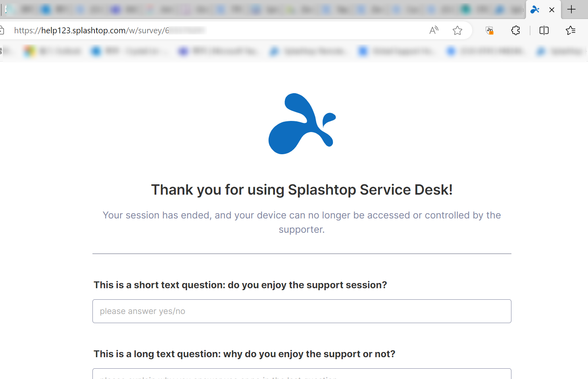Screen dimensions: 588x379
Task: Click the colorful Microsoft bookmark icon on favorites bar
Action: [x=29, y=51]
